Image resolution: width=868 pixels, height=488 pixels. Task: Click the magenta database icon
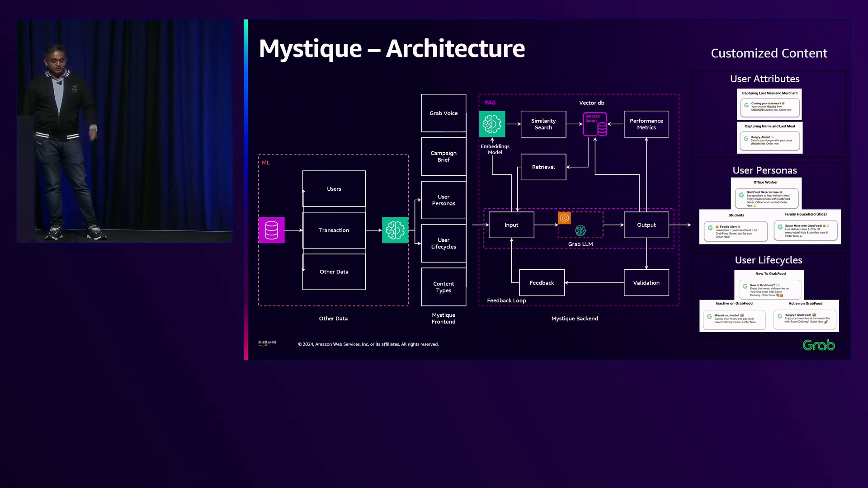coord(271,230)
